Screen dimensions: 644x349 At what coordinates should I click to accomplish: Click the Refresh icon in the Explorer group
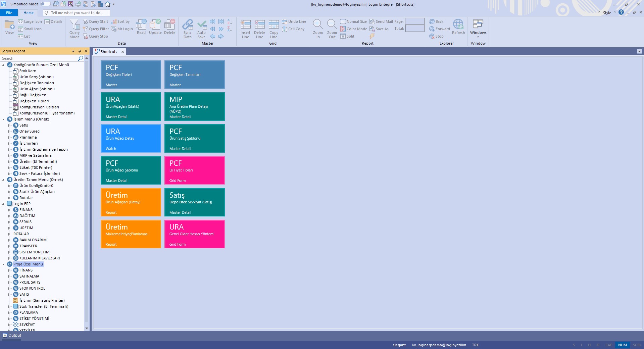(458, 27)
